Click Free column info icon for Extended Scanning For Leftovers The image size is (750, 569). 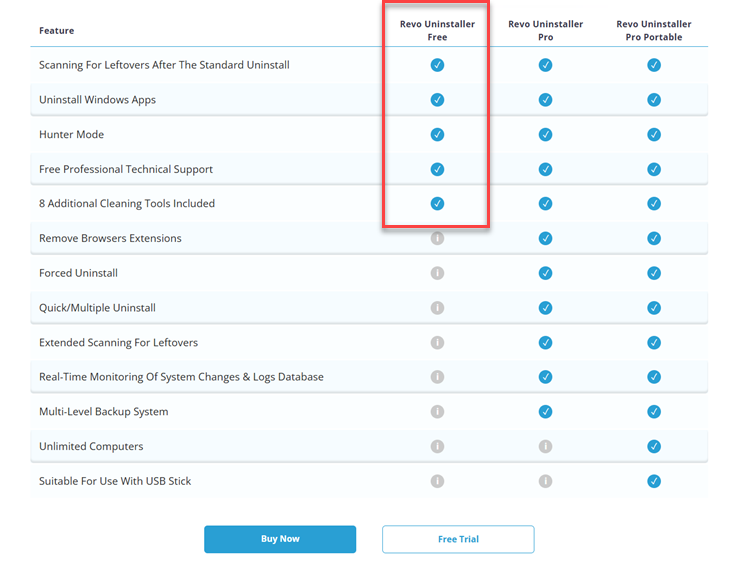[x=437, y=342]
